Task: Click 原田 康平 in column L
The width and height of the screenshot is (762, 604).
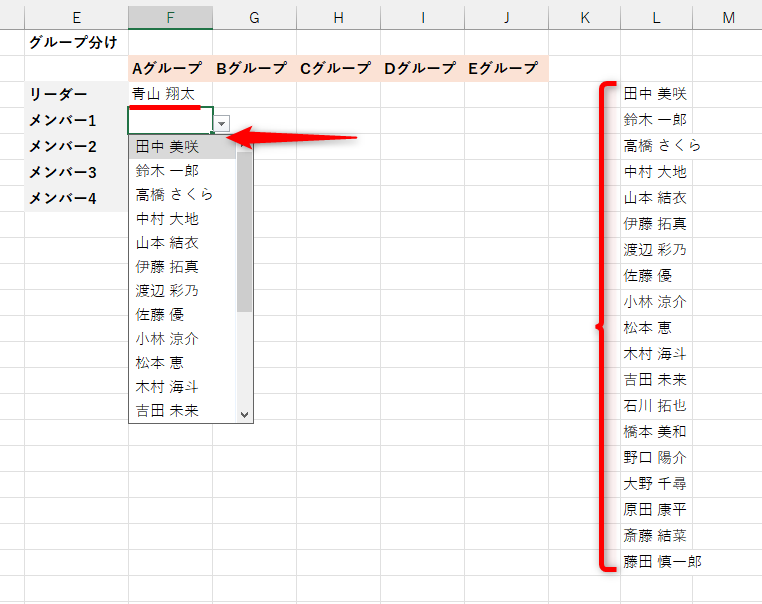Action: point(657,510)
